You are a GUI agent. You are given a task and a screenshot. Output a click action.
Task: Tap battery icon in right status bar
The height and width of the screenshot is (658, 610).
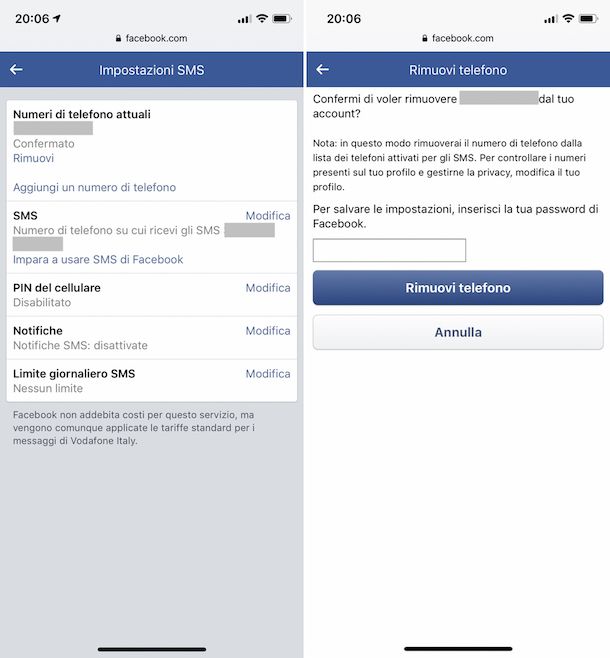588,18
